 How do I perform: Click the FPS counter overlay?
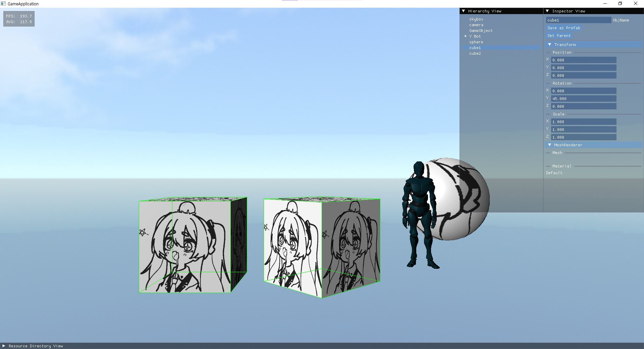pyautogui.click(x=19, y=19)
